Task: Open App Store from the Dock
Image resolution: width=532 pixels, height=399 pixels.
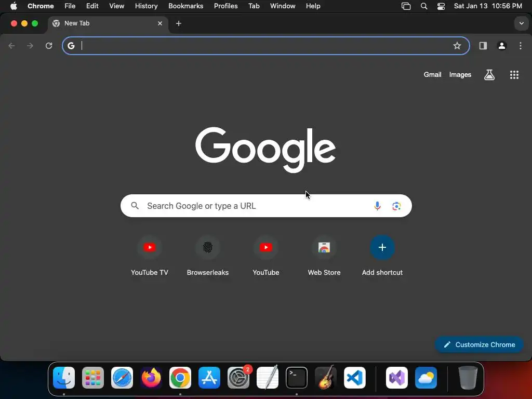Action: tap(209, 378)
